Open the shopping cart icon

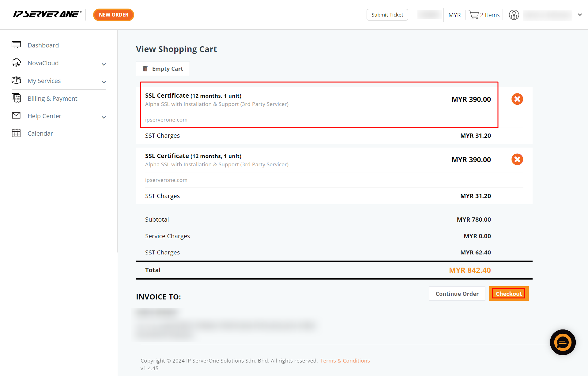(x=473, y=15)
